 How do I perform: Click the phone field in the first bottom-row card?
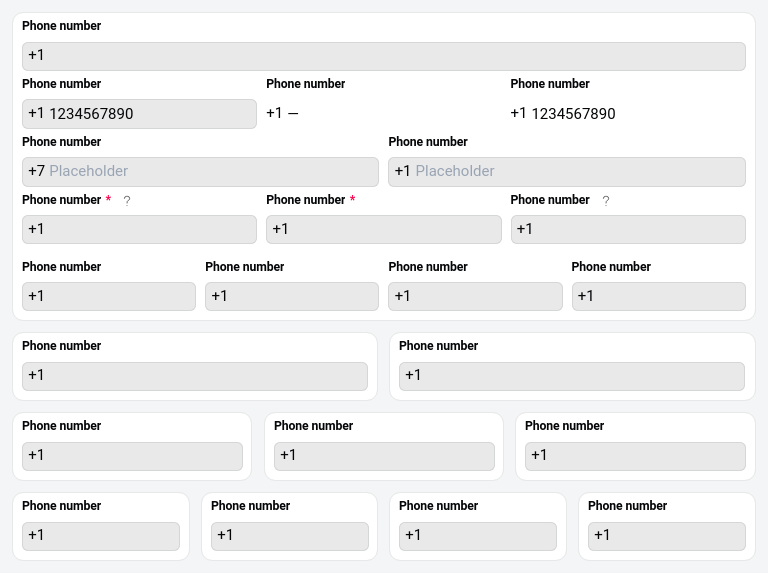[100, 536]
